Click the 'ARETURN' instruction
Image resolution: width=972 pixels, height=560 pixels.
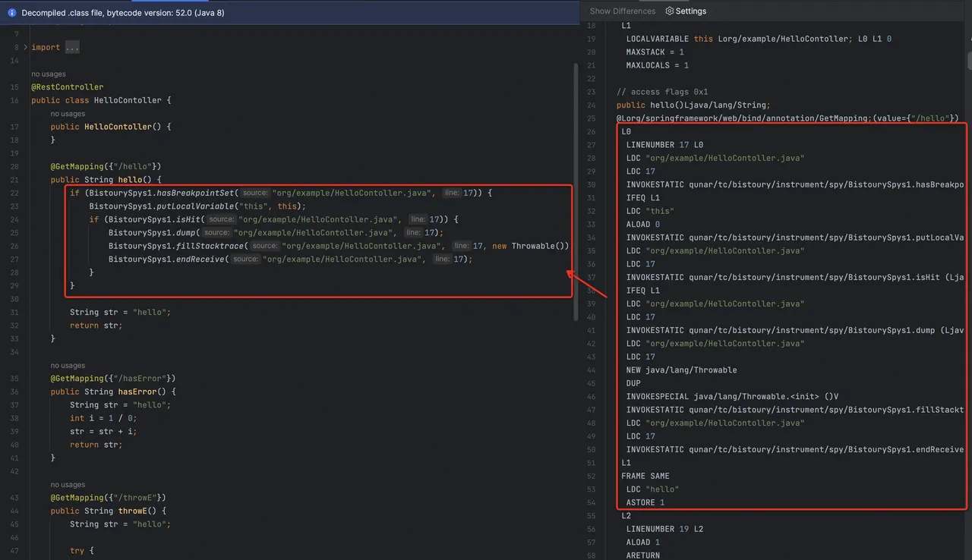pos(643,555)
